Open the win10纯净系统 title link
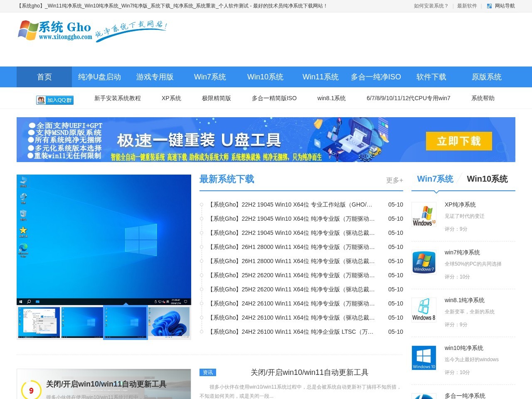Viewport: 532px width, 399px height. [464, 348]
